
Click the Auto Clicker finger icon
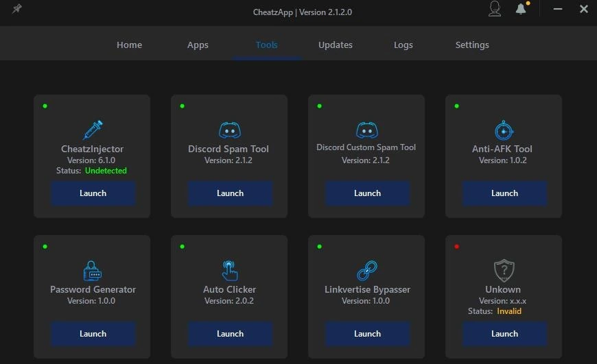click(230, 271)
